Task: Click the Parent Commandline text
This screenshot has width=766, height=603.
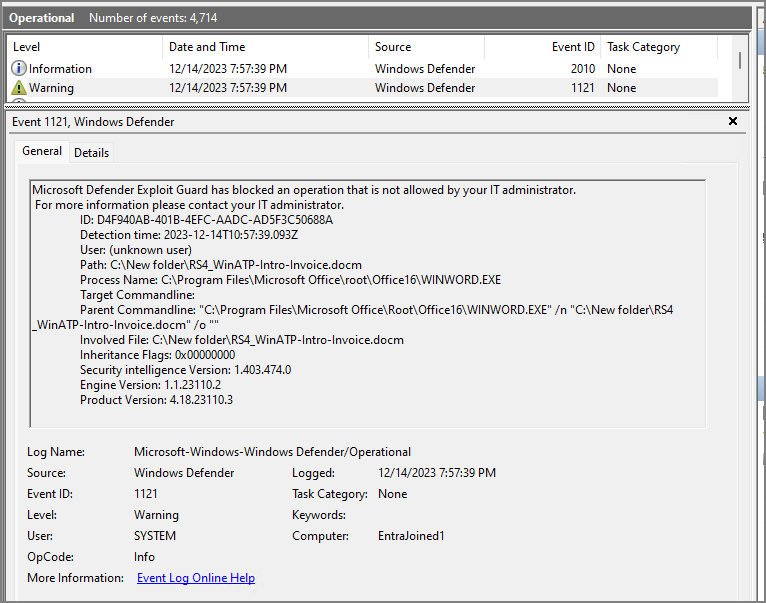Action: pos(353,317)
